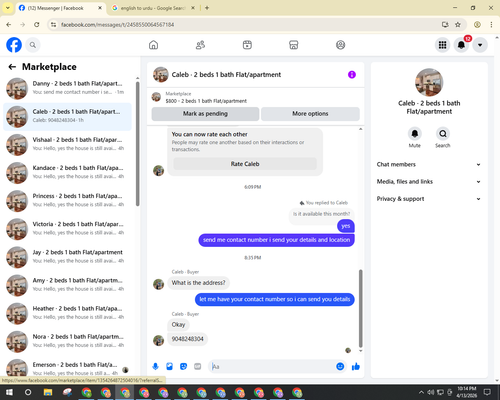Open the Cortana circle on taskbar
500x400 pixels.
[x=28, y=392]
